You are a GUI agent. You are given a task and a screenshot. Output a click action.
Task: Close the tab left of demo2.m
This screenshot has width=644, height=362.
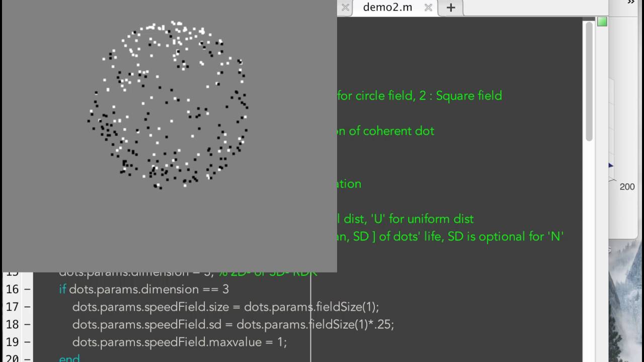coord(345,8)
